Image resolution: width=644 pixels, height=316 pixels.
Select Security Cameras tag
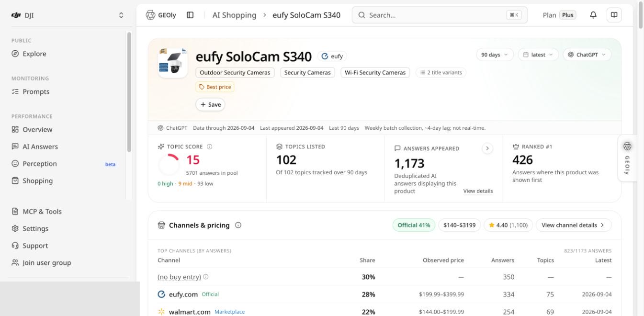[307, 73]
